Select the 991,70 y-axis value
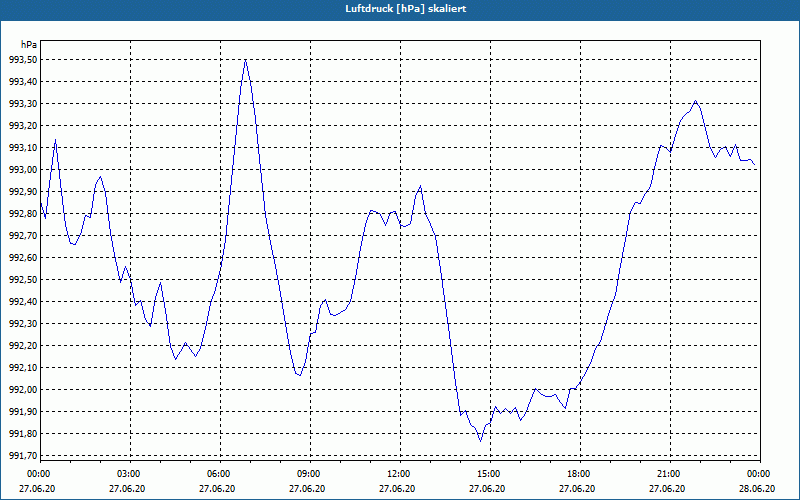Viewport: 800px width, 500px height. 23,456
